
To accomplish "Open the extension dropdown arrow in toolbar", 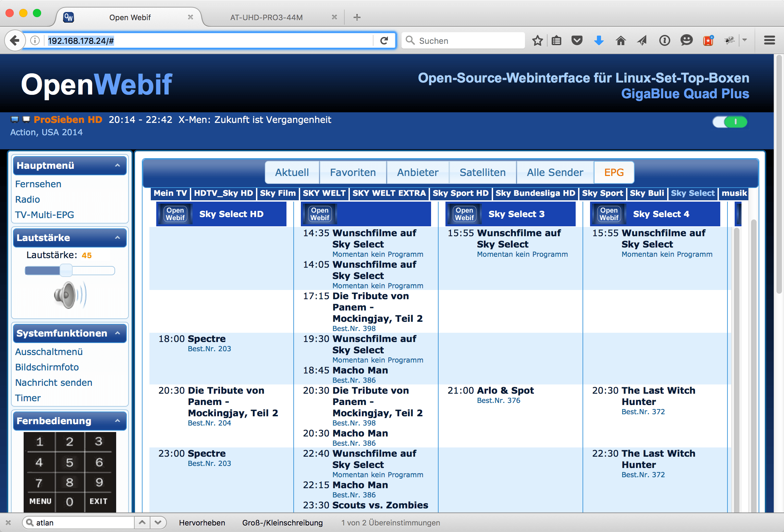I will click(745, 41).
